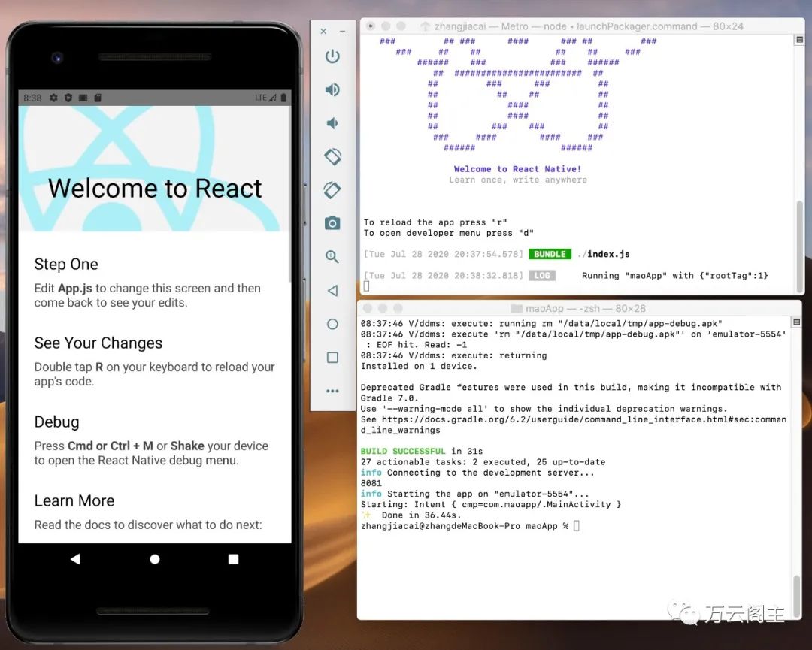Rotate emulator left using rotate icon

click(x=332, y=156)
